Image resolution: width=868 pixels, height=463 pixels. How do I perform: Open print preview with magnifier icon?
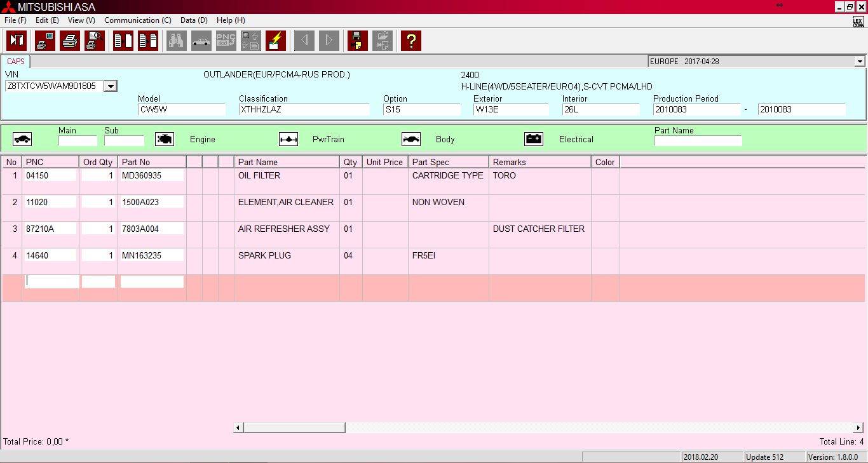(x=95, y=41)
